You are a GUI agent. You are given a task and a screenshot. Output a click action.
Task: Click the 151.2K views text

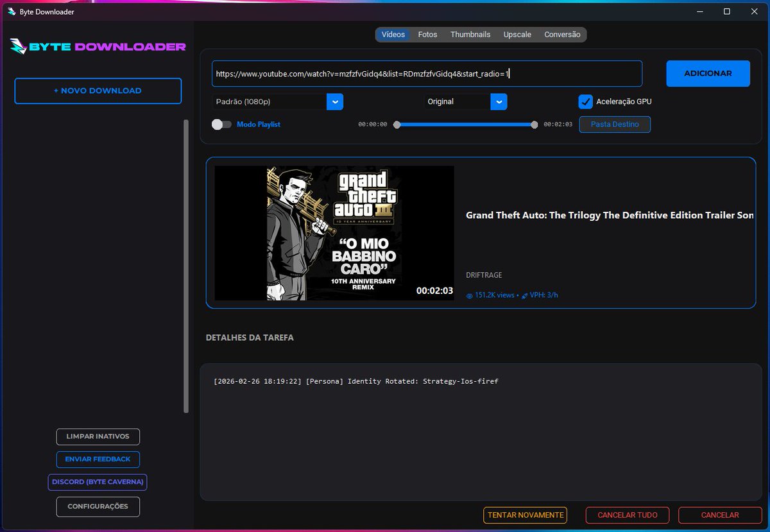495,295
